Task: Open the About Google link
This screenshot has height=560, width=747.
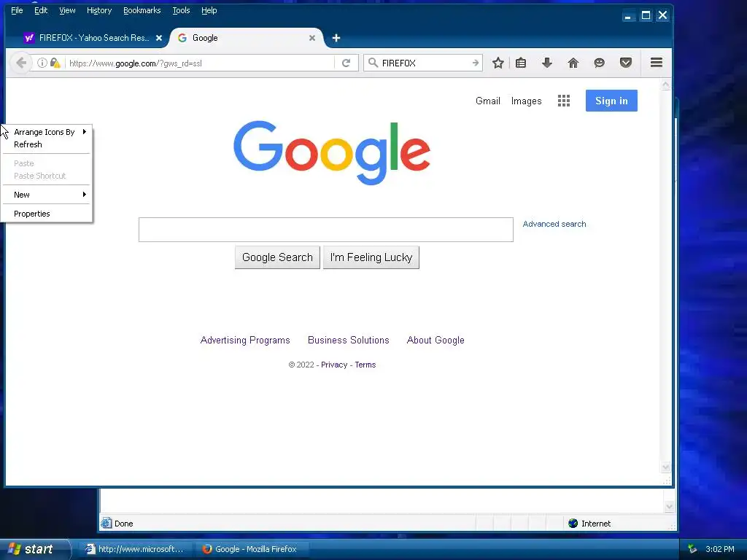Action: pyautogui.click(x=436, y=340)
